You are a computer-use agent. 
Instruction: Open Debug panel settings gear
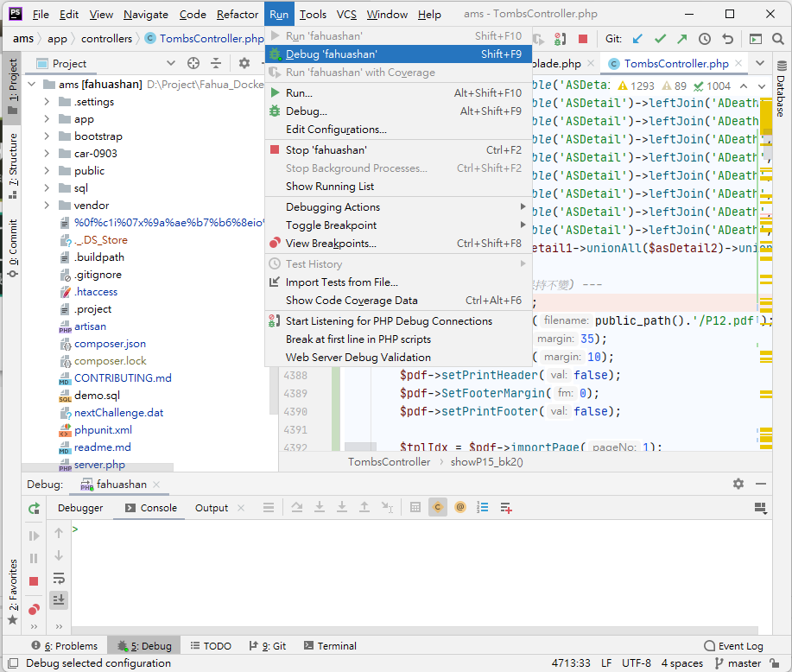738,485
